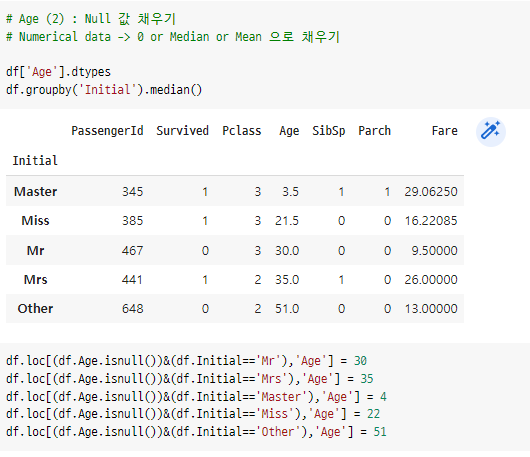Click the SibSp column header

pyautogui.click(x=329, y=131)
